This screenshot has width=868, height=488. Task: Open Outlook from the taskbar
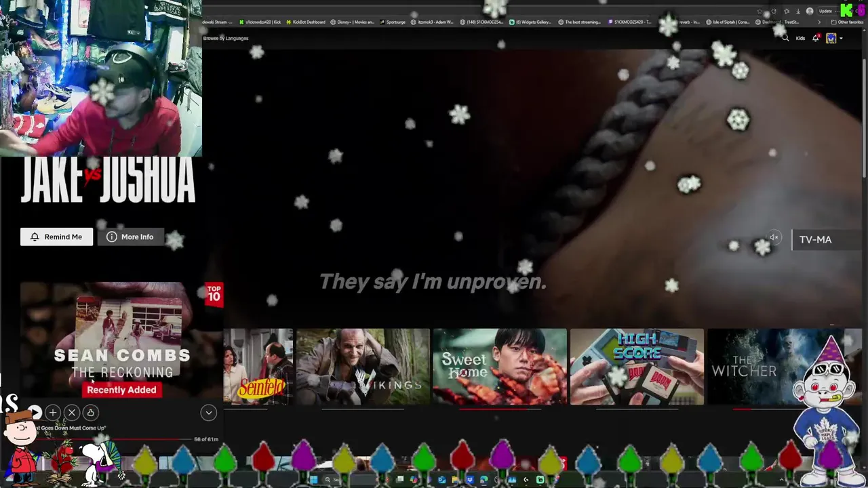pyautogui.click(x=441, y=480)
